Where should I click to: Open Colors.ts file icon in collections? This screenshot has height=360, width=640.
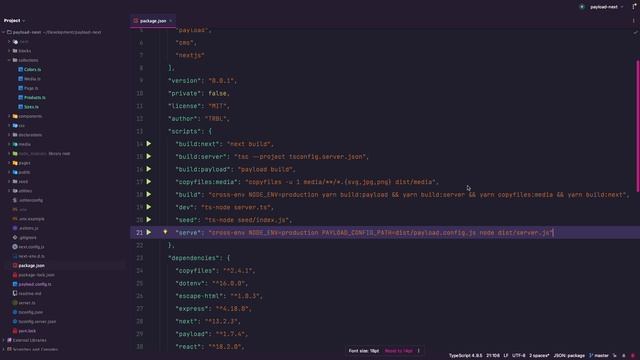(20, 69)
